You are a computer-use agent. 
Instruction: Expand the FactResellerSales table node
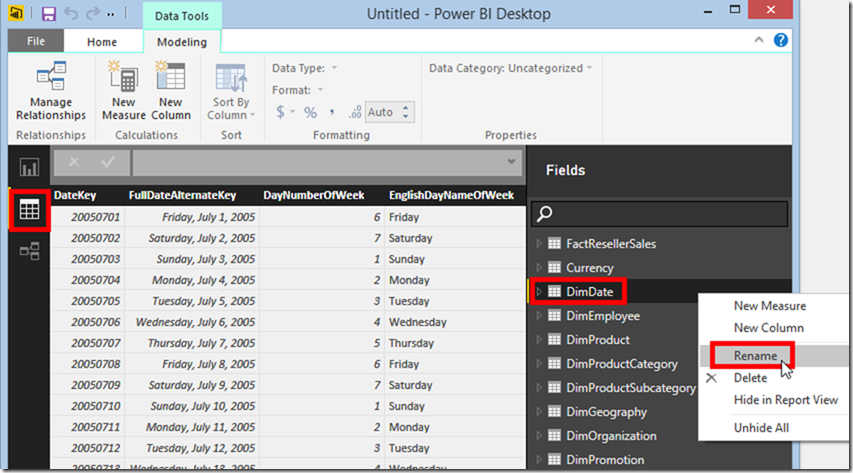pos(539,244)
